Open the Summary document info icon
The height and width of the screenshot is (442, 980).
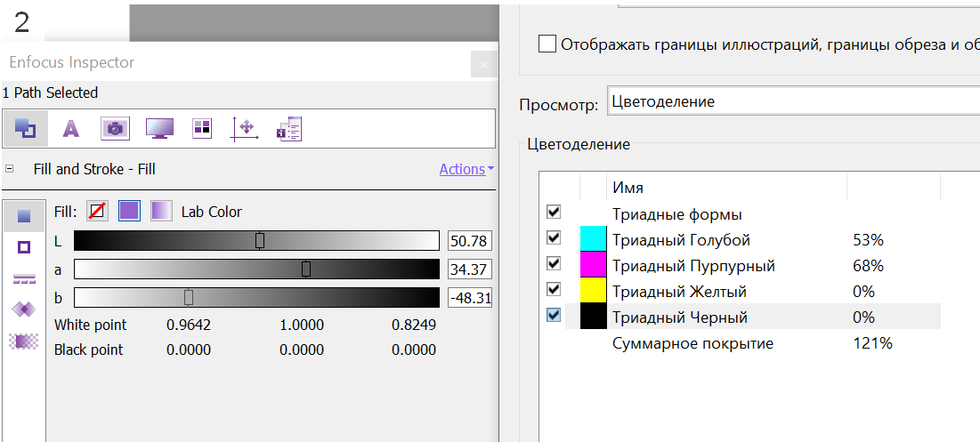coord(289,129)
